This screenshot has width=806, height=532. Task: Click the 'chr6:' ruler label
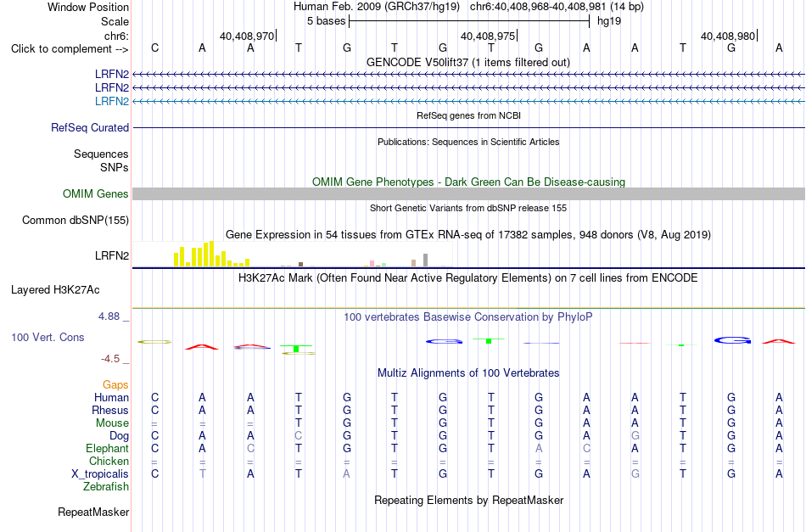[116, 36]
